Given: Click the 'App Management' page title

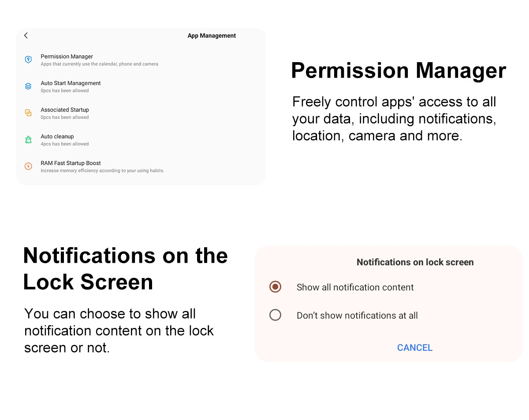Looking at the screenshot, I should (x=212, y=36).
